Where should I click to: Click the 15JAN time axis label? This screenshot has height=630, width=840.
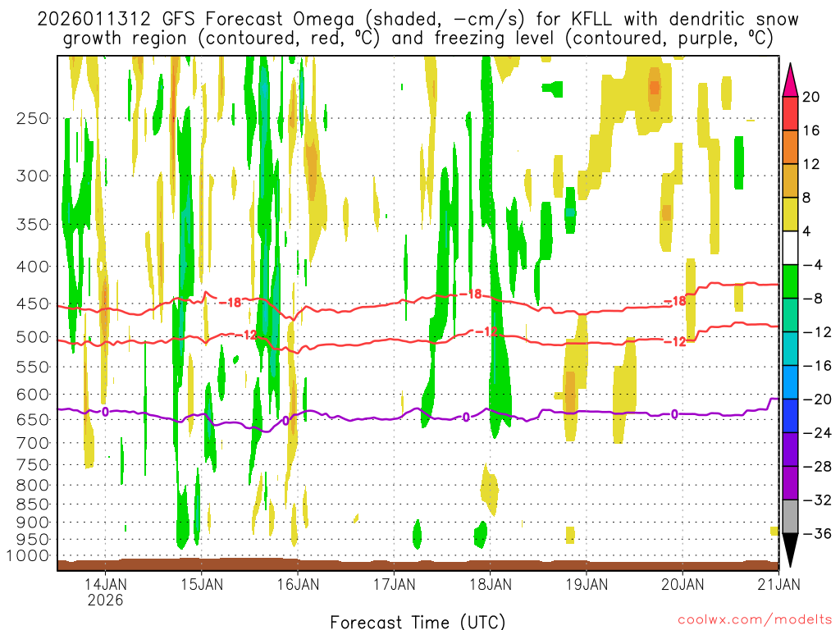tap(202, 584)
